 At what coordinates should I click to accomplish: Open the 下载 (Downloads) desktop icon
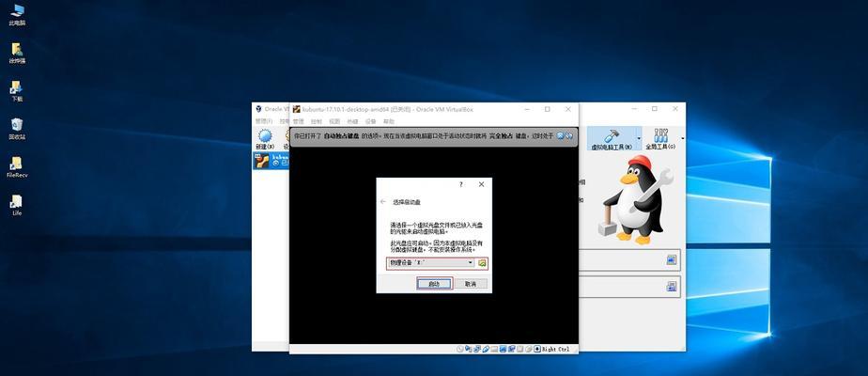(17, 91)
